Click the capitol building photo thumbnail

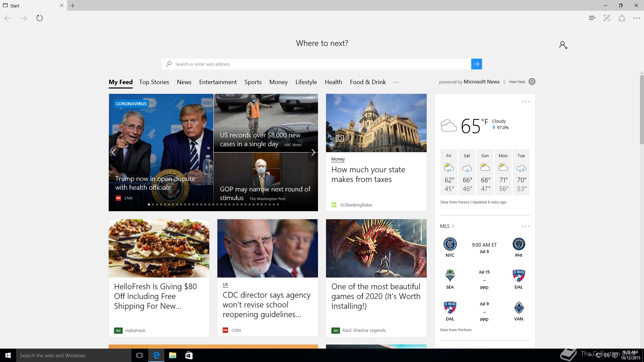point(376,123)
